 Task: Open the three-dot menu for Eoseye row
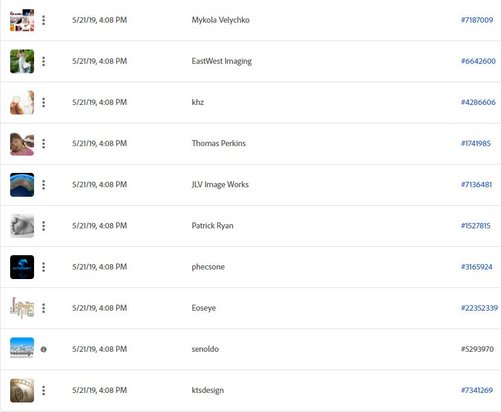coord(44,308)
